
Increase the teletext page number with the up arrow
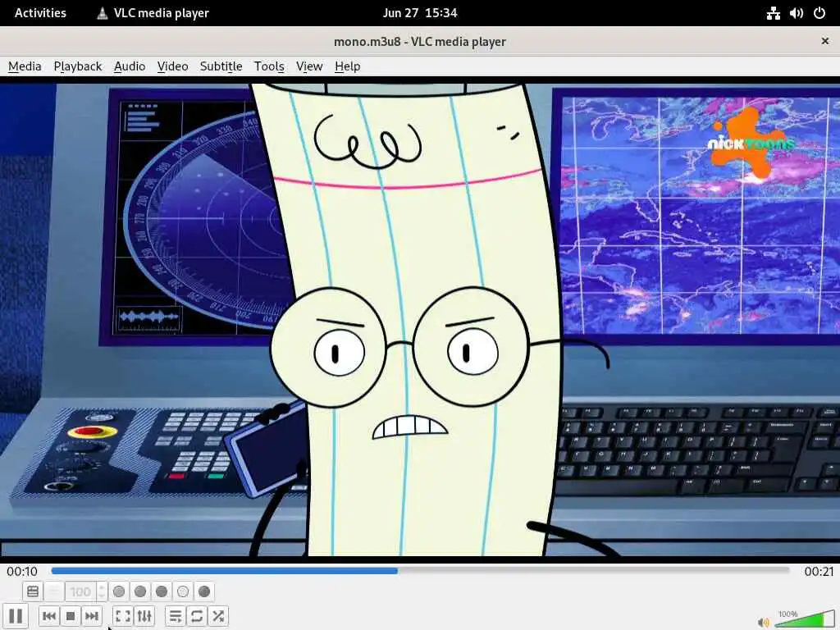pyautogui.click(x=102, y=587)
